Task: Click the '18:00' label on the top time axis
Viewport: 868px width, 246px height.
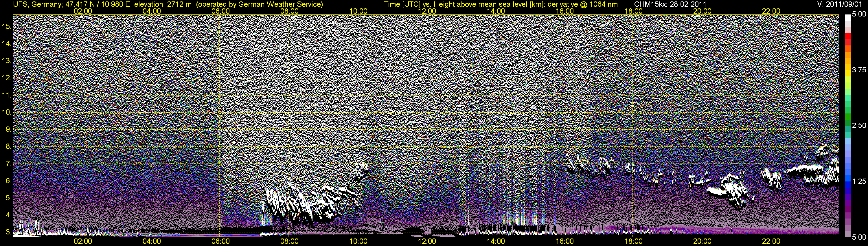Action: [x=633, y=11]
